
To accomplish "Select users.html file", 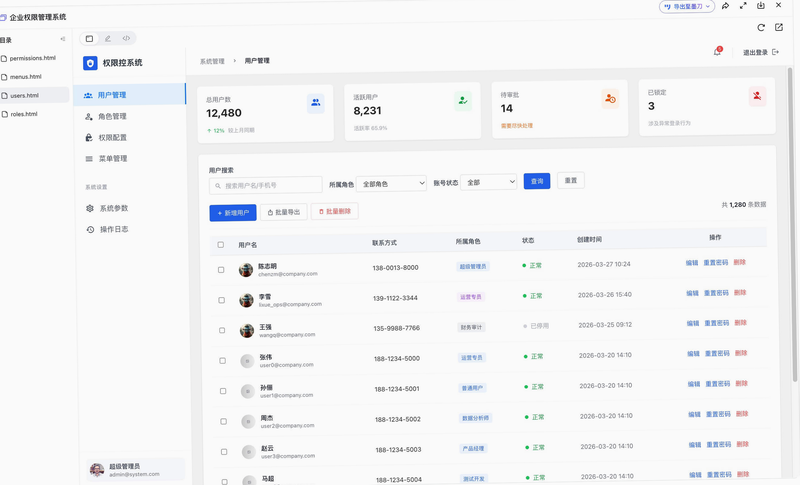I will click(34, 95).
